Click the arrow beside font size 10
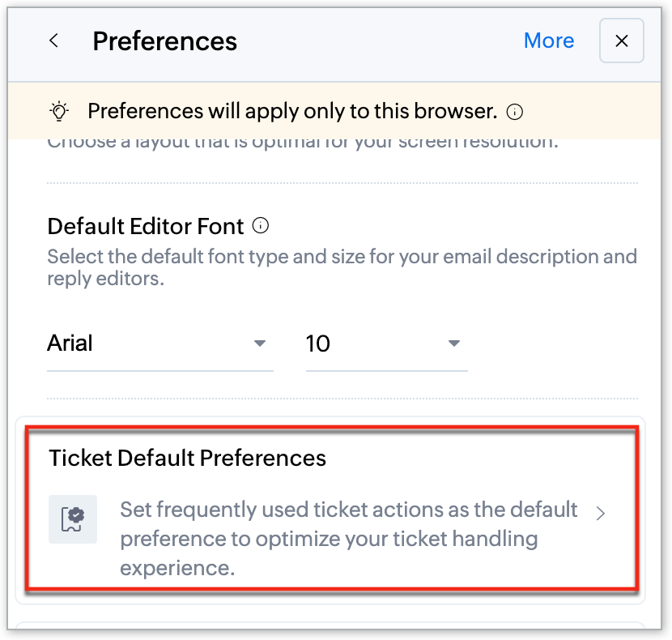Image resolution: width=672 pixels, height=640 pixels. point(454,343)
